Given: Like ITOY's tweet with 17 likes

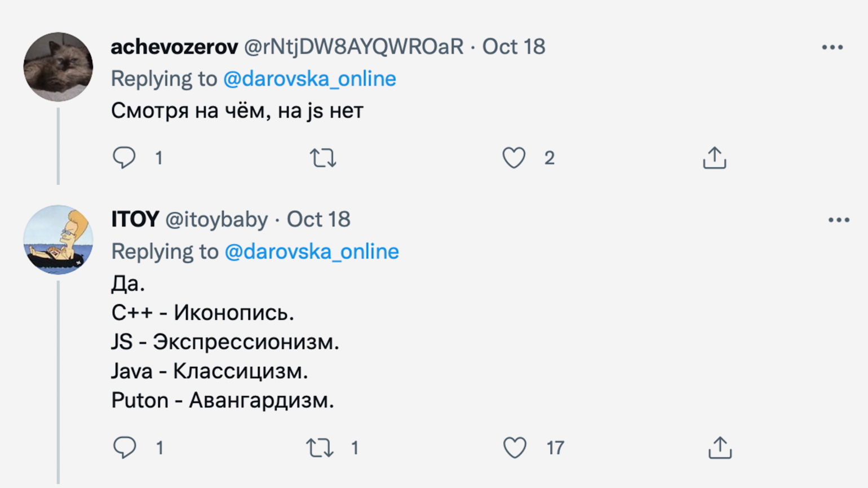Looking at the screenshot, I should (x=515, y=448).
